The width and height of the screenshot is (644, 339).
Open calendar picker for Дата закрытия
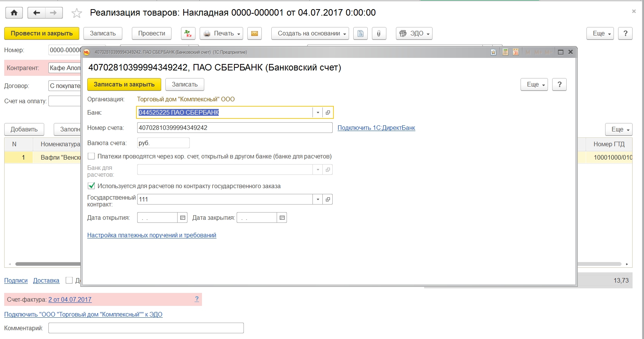pos(282,217)
